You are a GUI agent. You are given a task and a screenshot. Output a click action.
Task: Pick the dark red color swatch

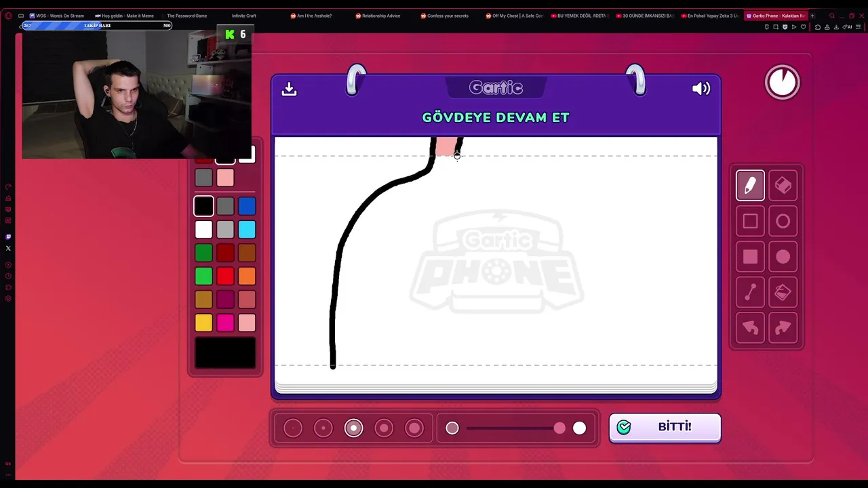225,253
